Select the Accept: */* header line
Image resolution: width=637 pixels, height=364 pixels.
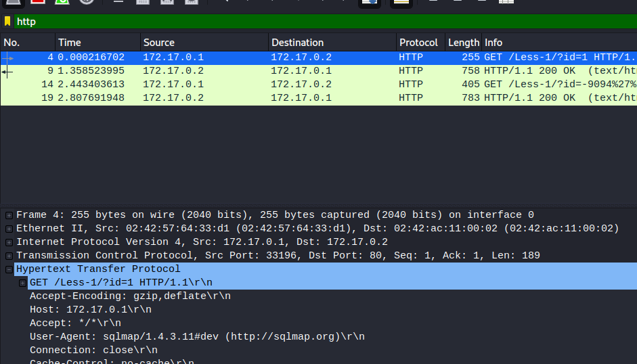75,323
